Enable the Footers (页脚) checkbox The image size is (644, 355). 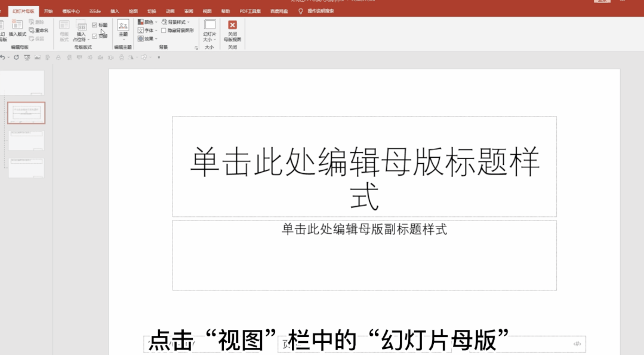[x=94, y=36]
